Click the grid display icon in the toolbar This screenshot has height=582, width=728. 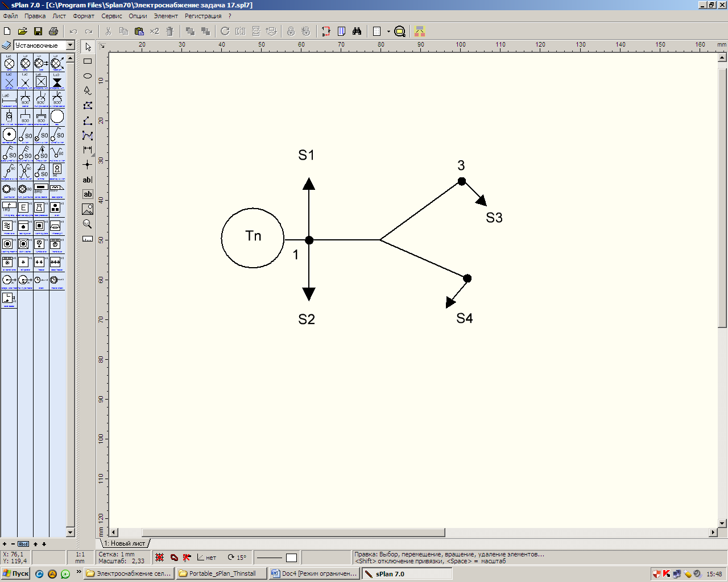point(377,31)
